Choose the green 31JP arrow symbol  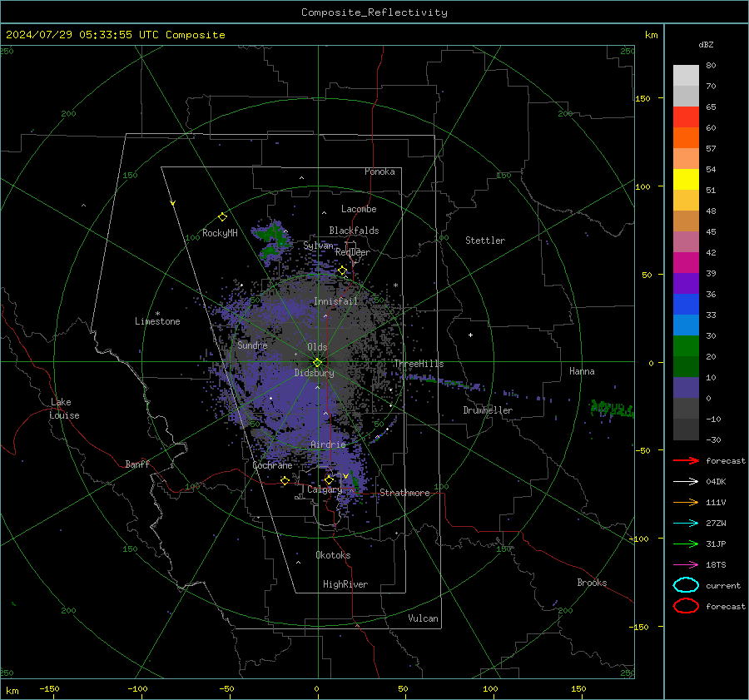coord(686,544)
